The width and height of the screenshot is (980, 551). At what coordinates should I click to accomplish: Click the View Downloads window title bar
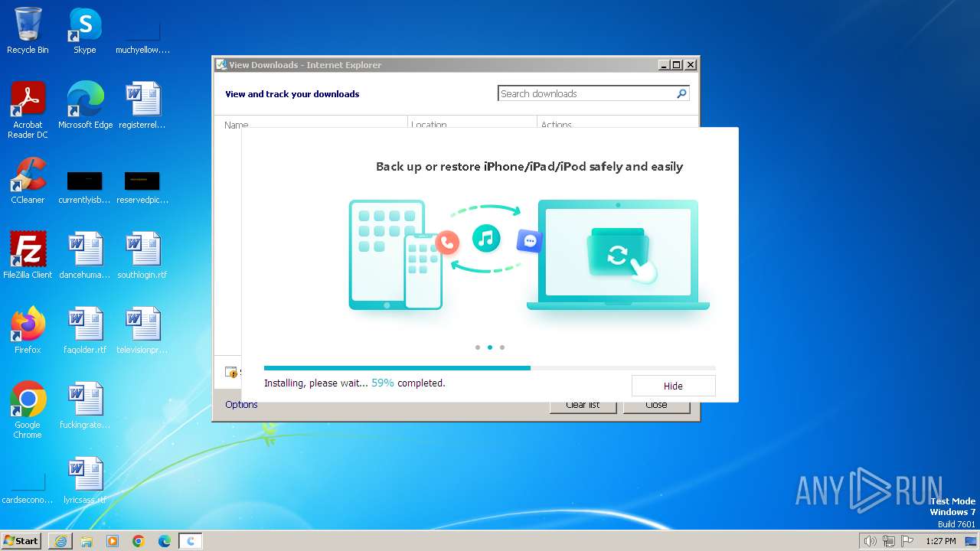pos(435,65)
